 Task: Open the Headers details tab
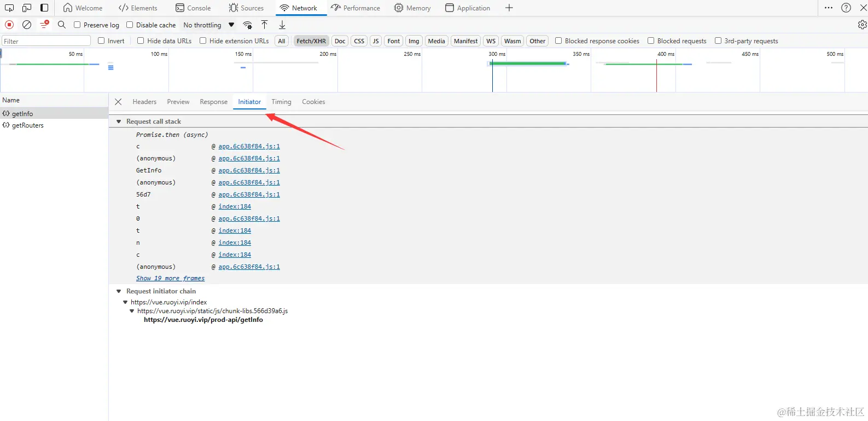(x=144, y=102)
